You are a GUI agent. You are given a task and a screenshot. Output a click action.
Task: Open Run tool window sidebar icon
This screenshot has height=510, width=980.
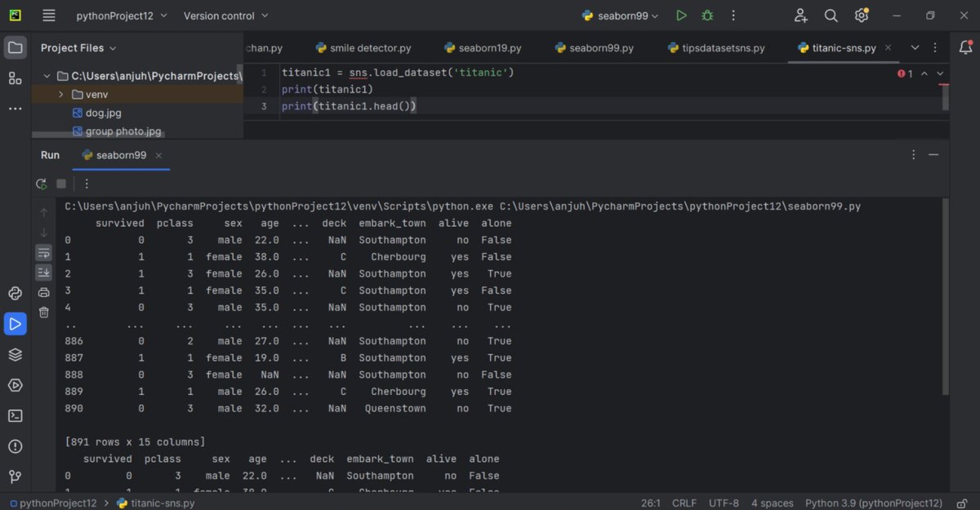click(15, 324)
